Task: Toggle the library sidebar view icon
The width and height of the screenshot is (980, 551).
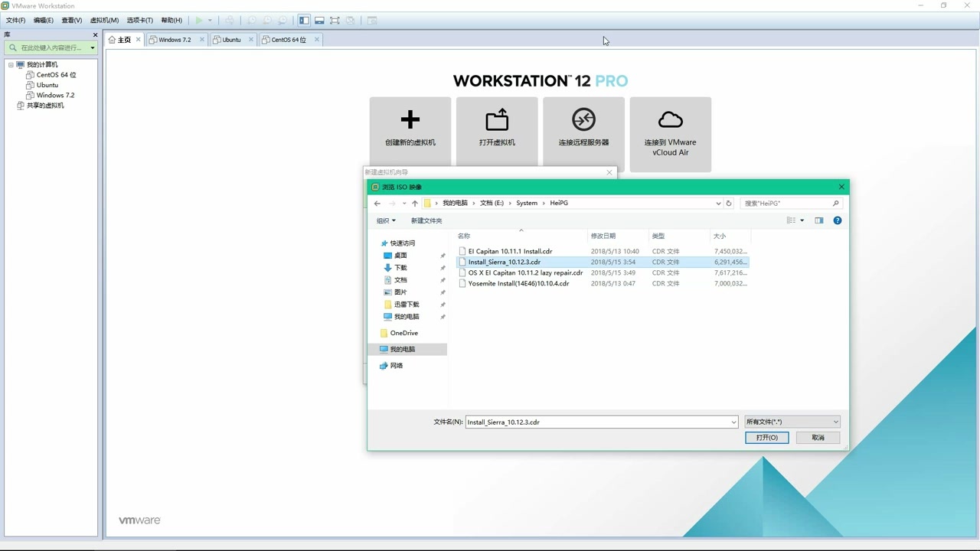Action: pyautogui.click(x=304, y=21)
